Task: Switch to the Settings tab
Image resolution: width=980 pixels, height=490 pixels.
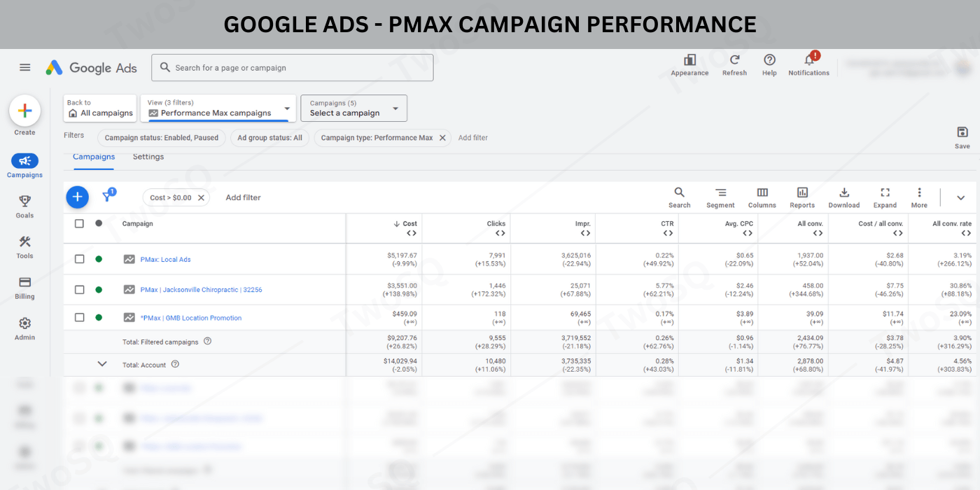Action: (x=148, y=157)
